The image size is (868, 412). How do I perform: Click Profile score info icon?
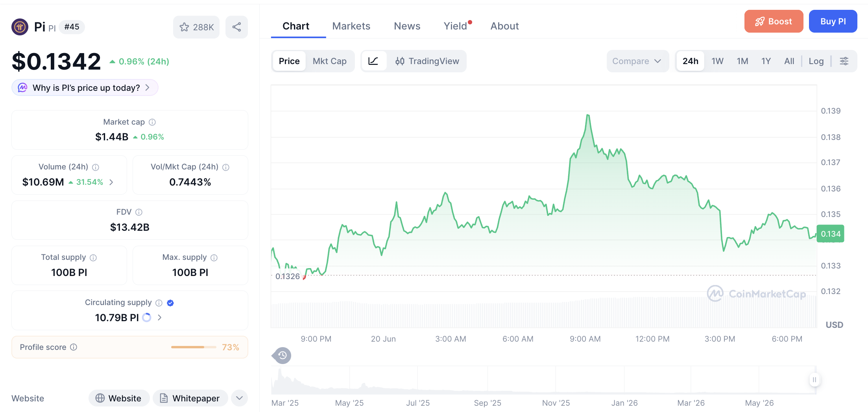click(74, 347)
